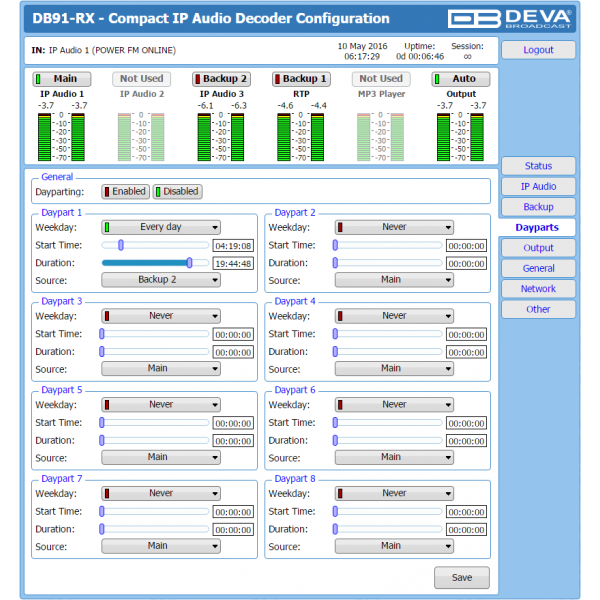Image resolution: width=600 pixels, height=600 pixels.
Task: Open the Network page
Action: pos(538,289)
